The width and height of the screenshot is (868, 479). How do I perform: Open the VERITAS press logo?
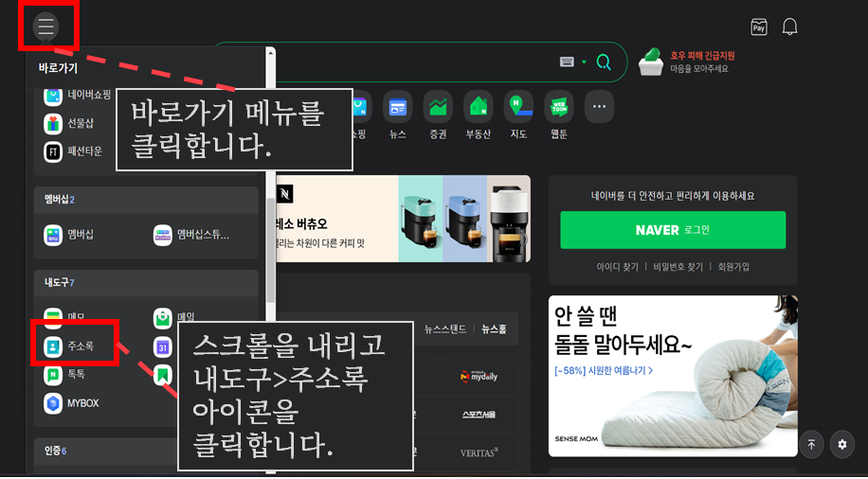click(479, 453)
